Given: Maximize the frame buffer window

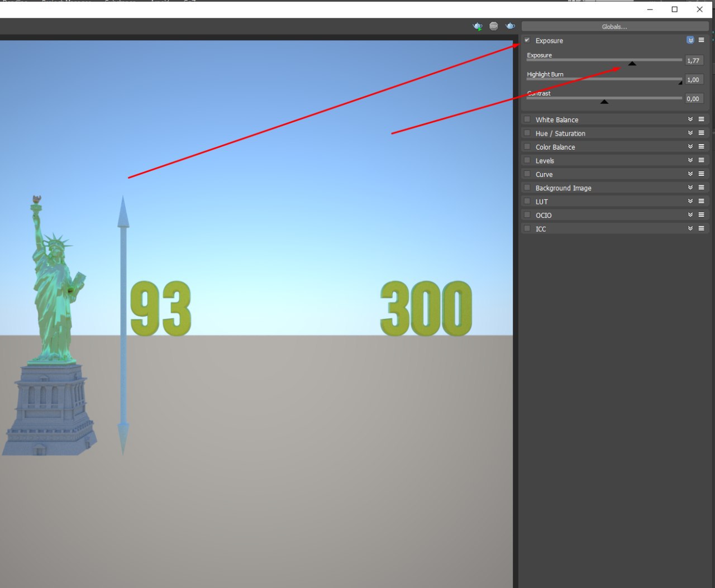Looking at the screenshot, I should 675,9.
